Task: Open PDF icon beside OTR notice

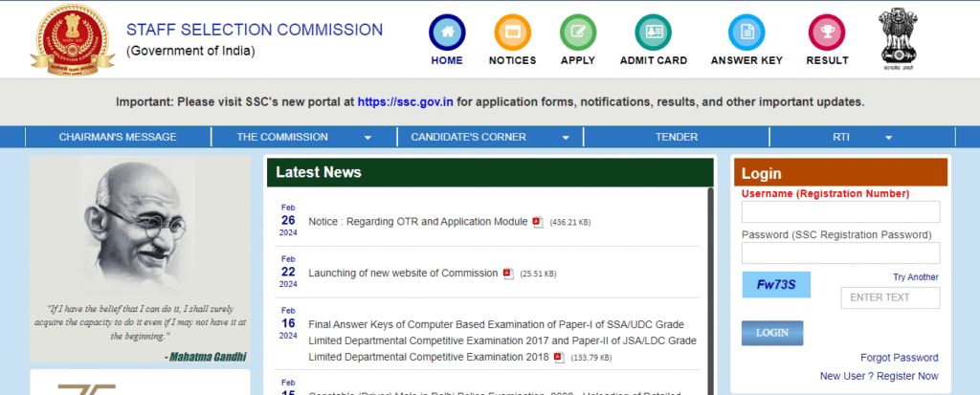Action: coord(538,222)
